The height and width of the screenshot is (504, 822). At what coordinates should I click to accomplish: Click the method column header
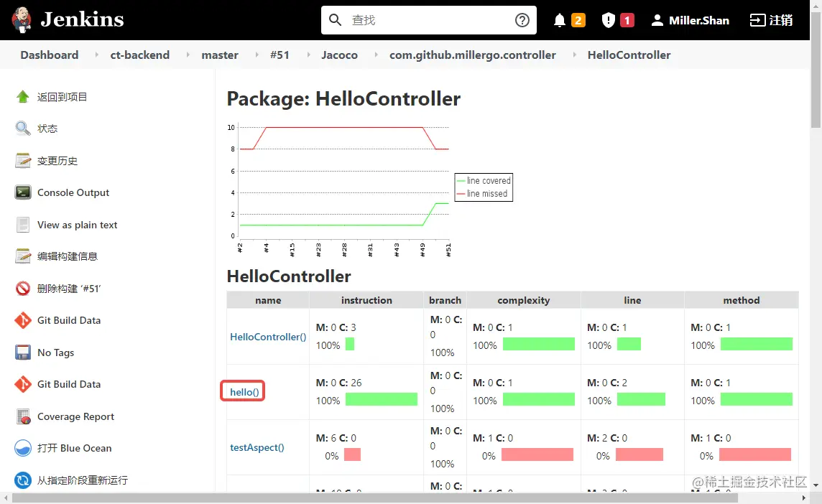point(742,300)
